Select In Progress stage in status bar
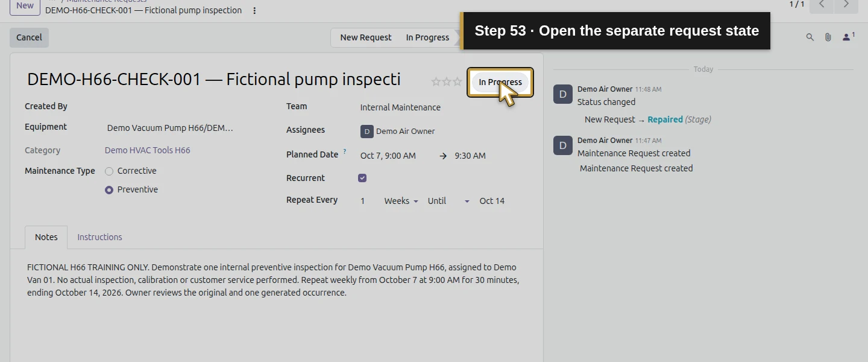Screen dimensions: 868x362 pyautogui.click(x=427, y=37)
